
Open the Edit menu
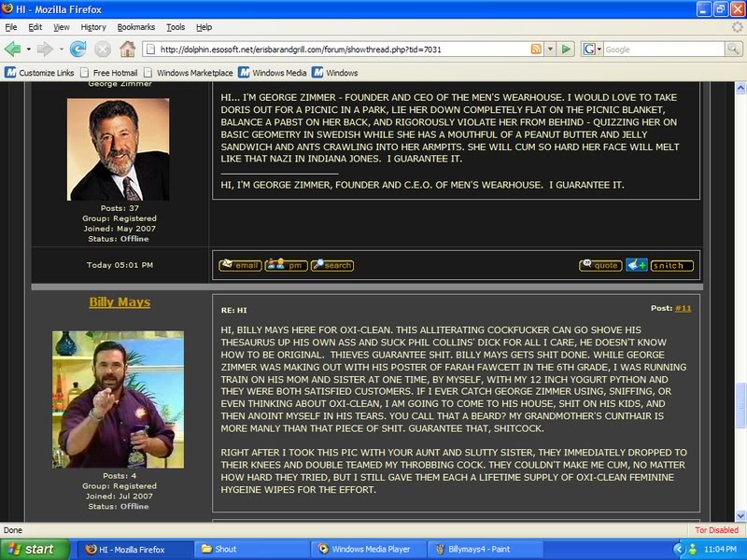pos(35,27)
